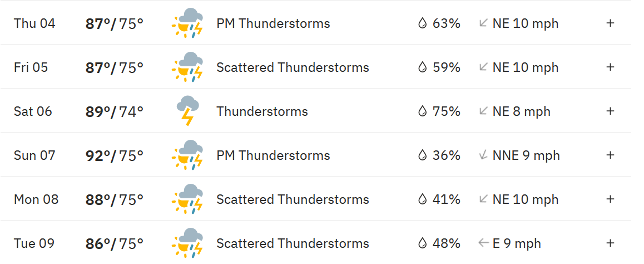Click the wind arrow beside E 9 mph
Screen dimensions: 644x264
click(x=483, y=243)
